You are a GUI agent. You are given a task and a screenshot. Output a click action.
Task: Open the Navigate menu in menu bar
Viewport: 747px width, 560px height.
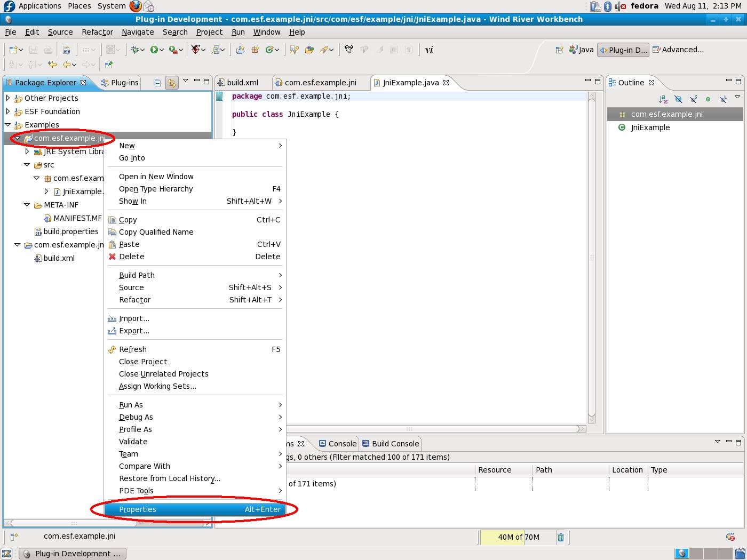[138, 32]
